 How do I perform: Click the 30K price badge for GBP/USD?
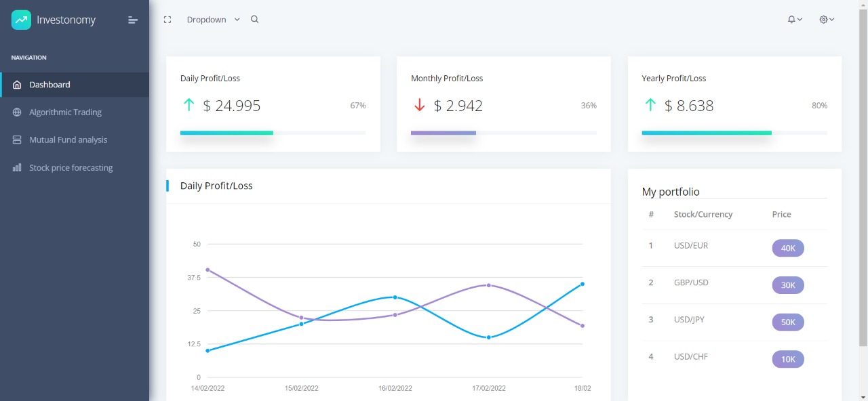pyautogui.click(x=788, y=285)
